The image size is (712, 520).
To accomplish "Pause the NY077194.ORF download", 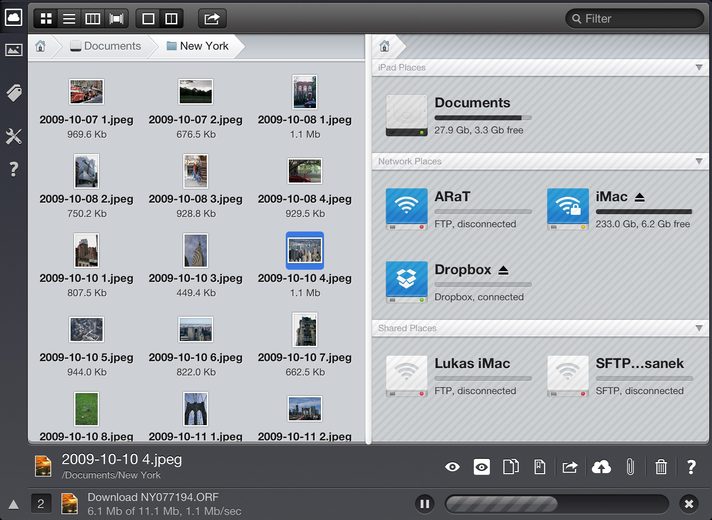I will [425, 504].
